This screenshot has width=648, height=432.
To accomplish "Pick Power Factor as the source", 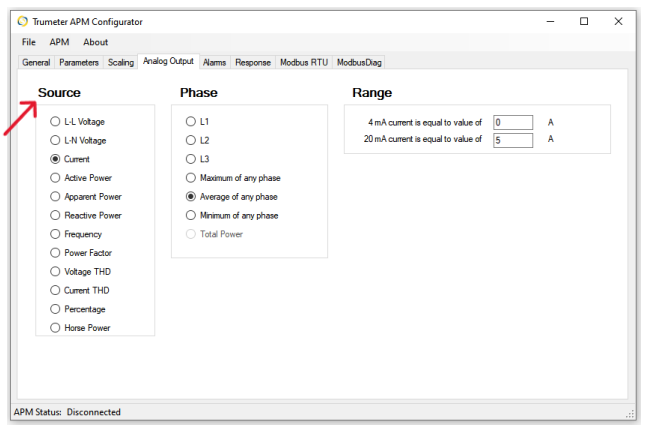I will tap(81, 253).
